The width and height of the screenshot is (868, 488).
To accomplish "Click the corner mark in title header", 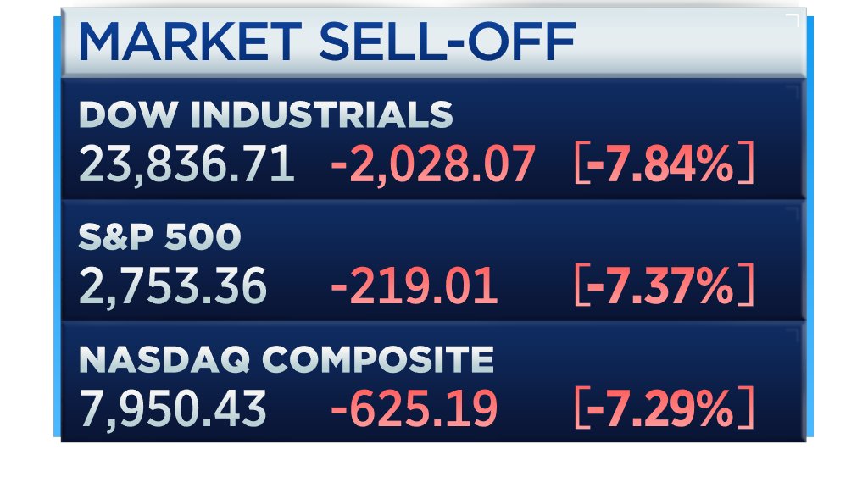I will click(793, 20).
